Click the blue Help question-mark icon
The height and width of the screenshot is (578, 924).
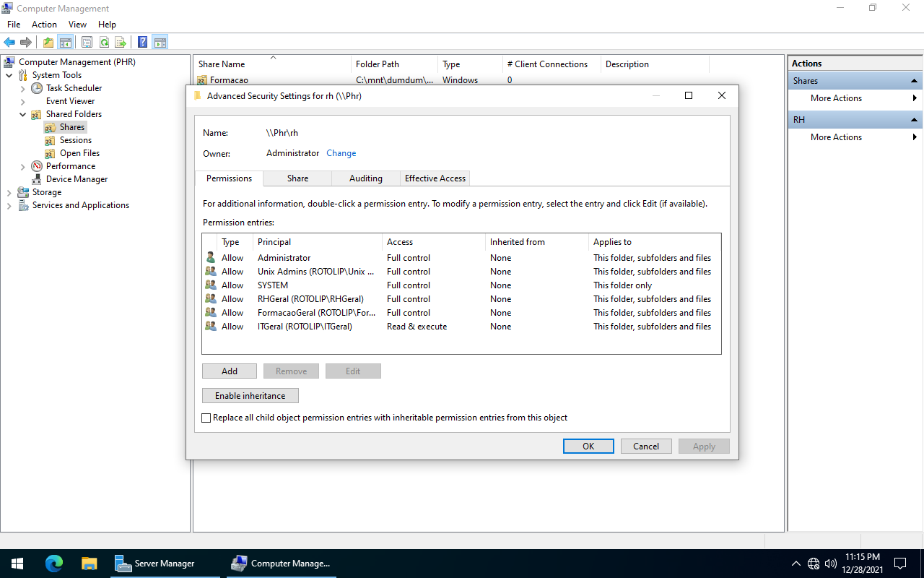(143, 43)
